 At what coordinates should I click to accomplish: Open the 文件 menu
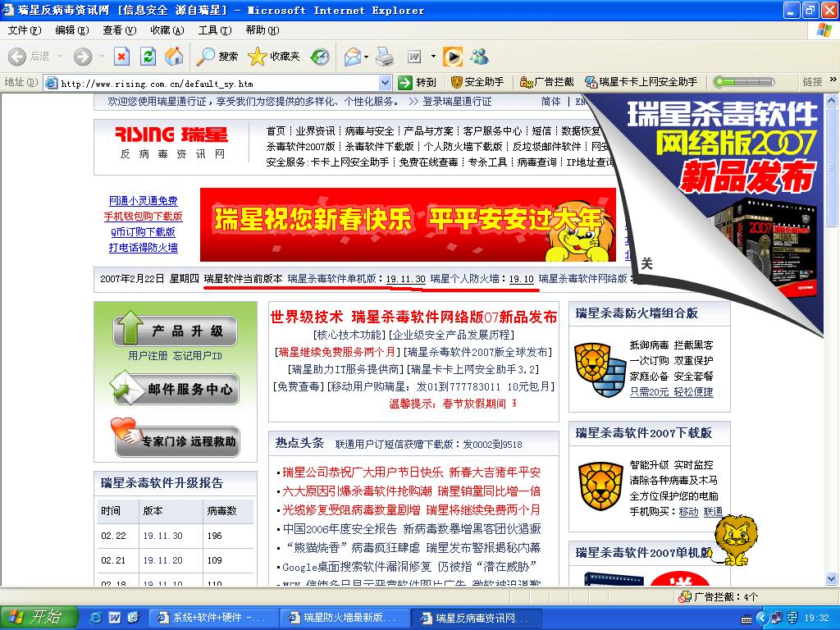point(24,30)
